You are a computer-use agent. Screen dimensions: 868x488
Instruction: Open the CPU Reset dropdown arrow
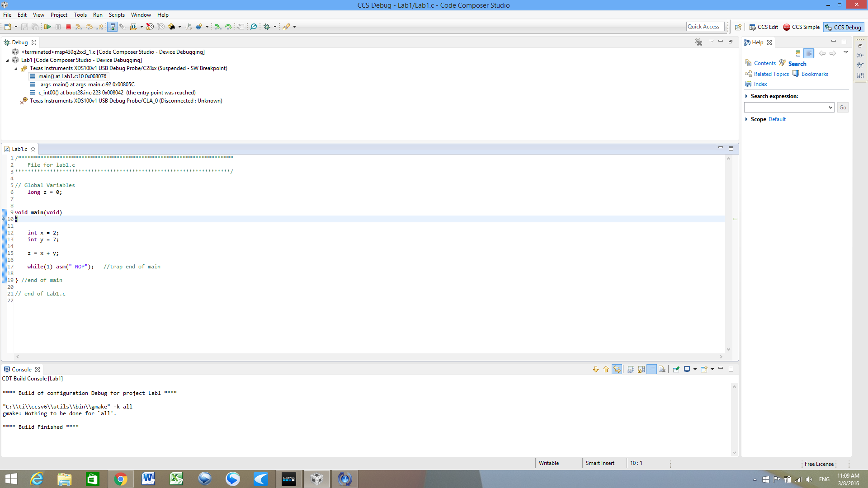click(179, 27)
